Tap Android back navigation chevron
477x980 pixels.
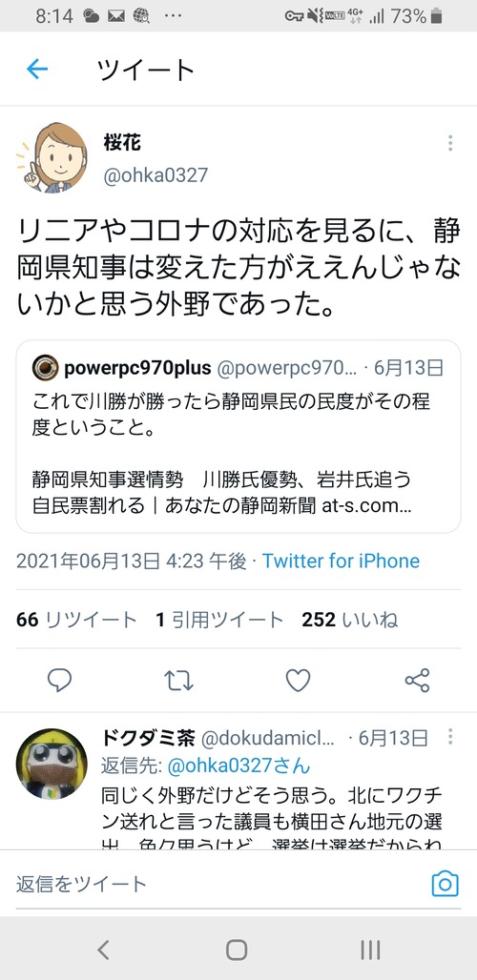pos(103,949)
